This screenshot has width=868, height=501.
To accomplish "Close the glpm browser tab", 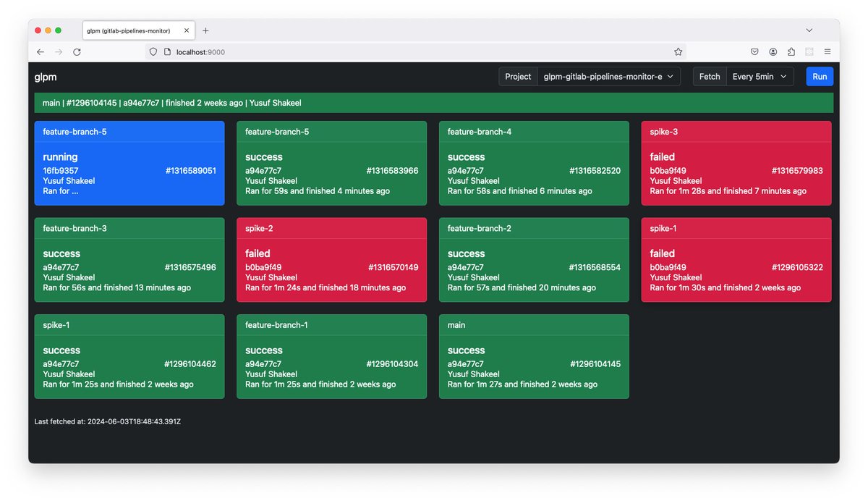I will 187,31.
